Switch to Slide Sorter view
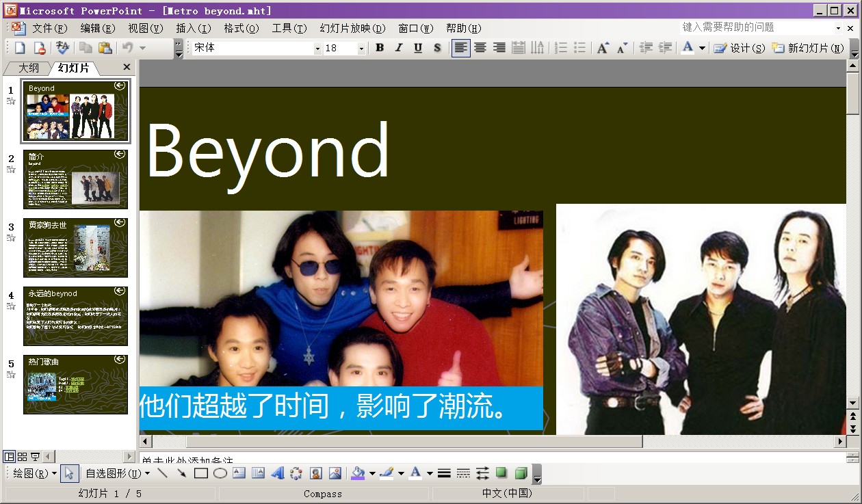Image resolution: width=862 pixels, height=504 pixels. tap(22, 456)
